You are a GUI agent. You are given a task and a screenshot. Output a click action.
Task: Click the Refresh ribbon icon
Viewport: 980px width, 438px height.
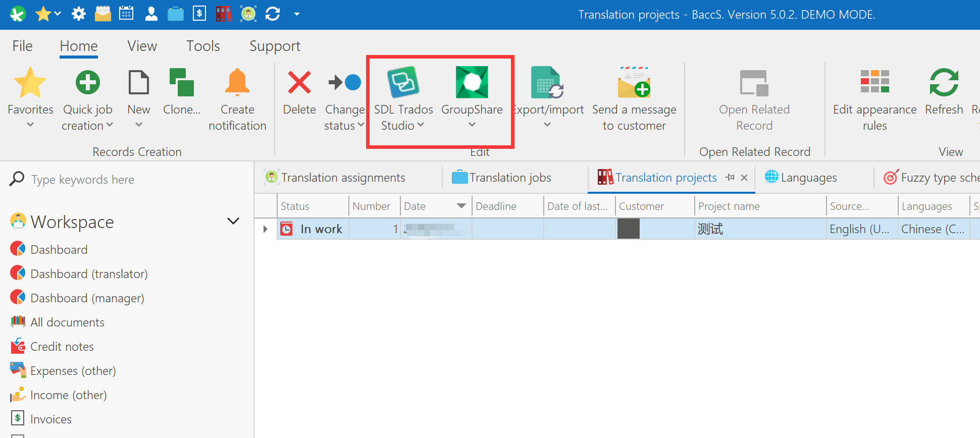(943, 83)
